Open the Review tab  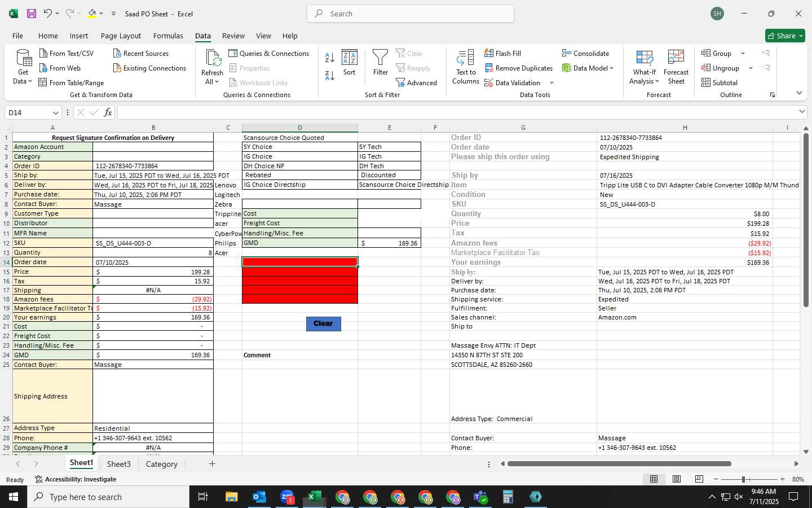(x=233, y=36)
